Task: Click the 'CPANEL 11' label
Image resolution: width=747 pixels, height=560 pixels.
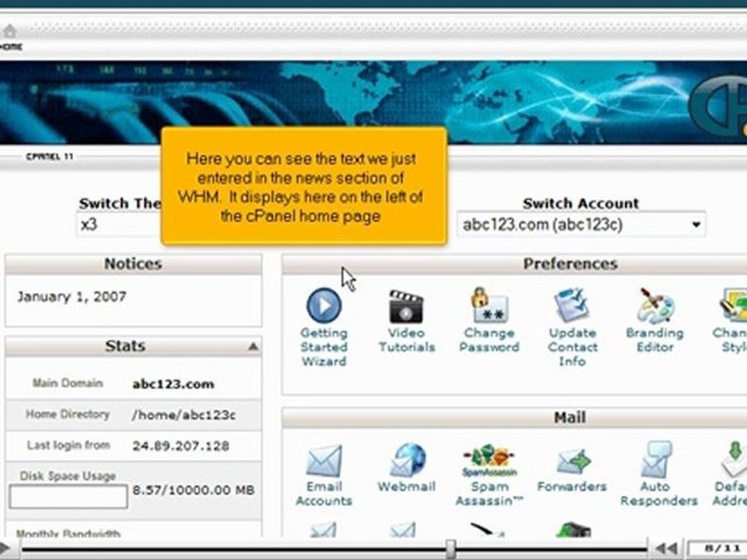Action: pyautogui.click(x=50, y=156)
